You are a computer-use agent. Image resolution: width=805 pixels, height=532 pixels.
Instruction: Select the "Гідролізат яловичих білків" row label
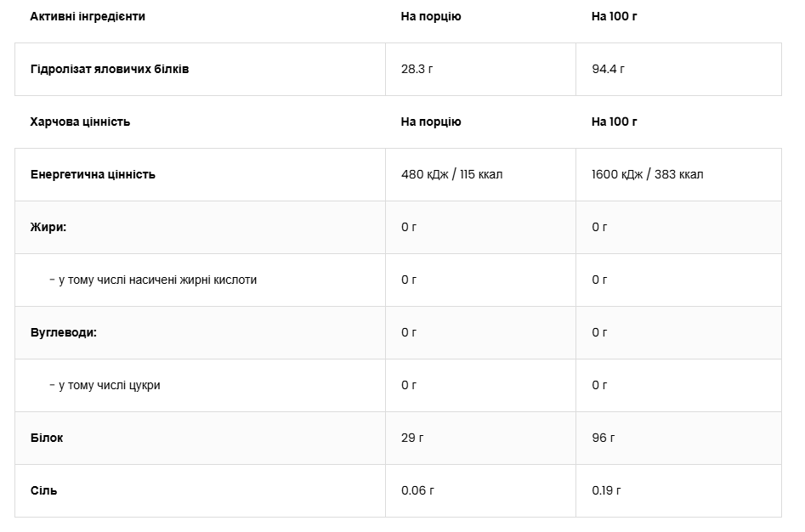click(110, 69)
